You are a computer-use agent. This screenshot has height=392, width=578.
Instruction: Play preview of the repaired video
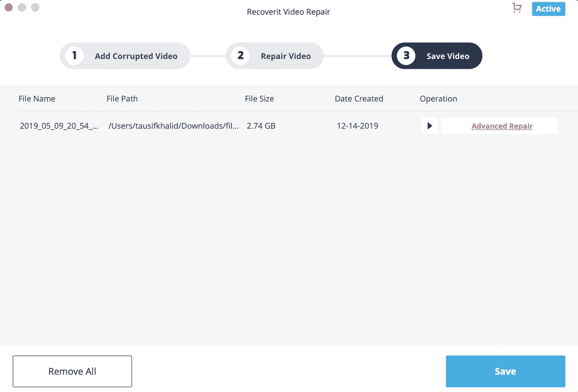[x=430, y=126]
